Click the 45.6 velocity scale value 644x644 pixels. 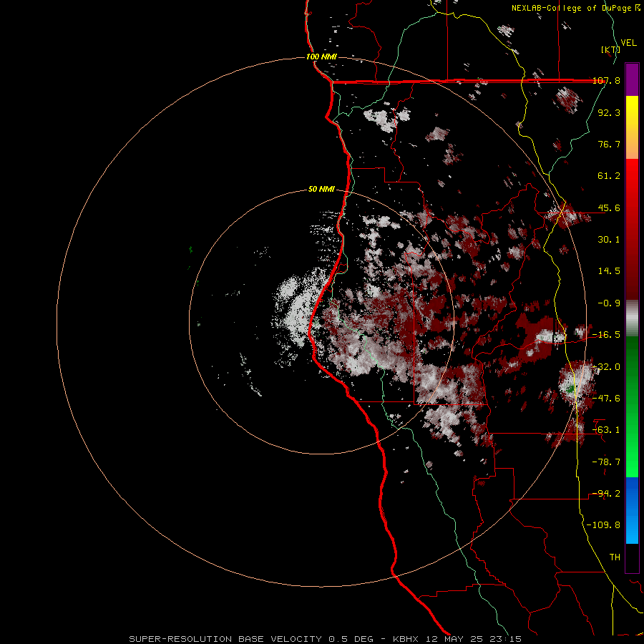click(x=609, y=208)
